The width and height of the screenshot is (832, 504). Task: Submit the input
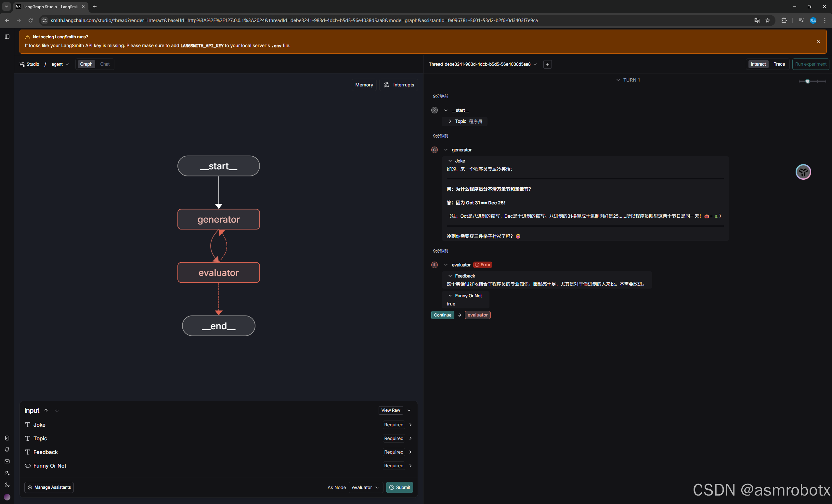(399, 487)
